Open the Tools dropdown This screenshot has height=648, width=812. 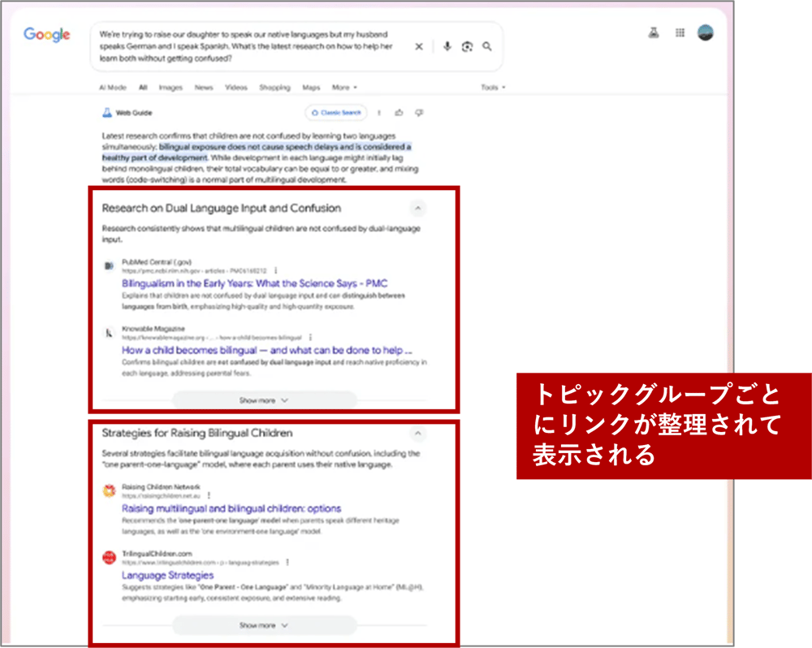point(492,88)
